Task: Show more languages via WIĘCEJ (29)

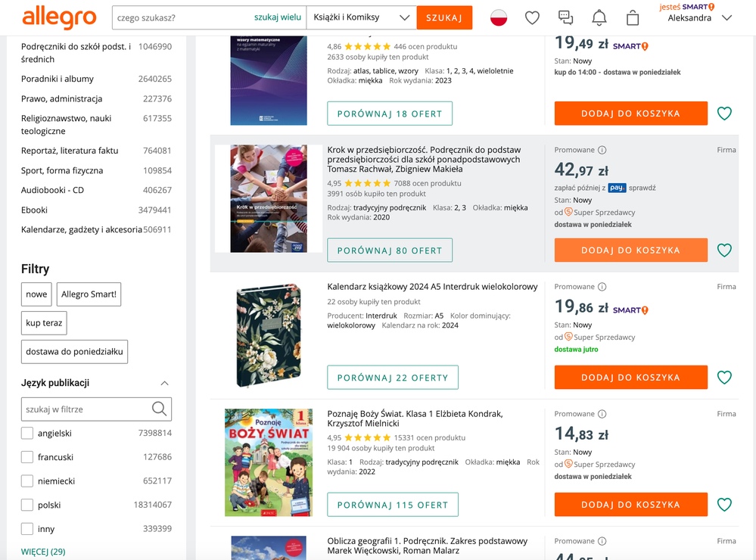Action: 43,552
